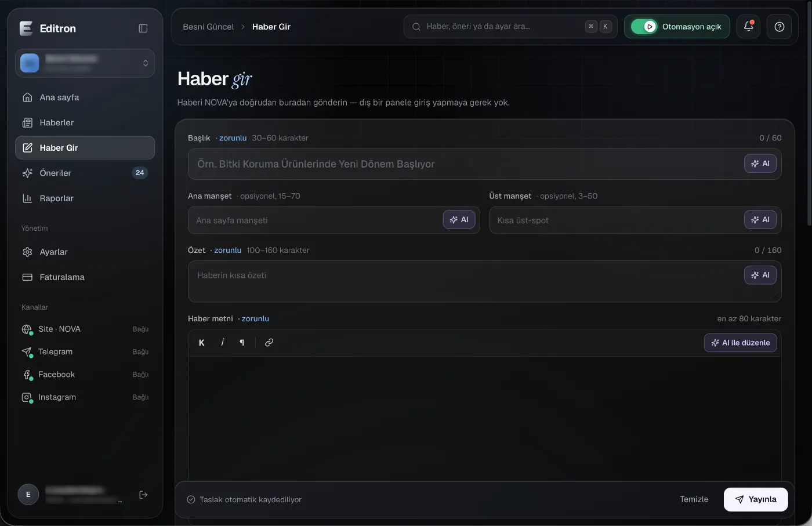The width and height of the screenshot is (812, 526).
Task: Open Öneriler with 24 badge
Action: pyautogui.click(x=85, y=173)
